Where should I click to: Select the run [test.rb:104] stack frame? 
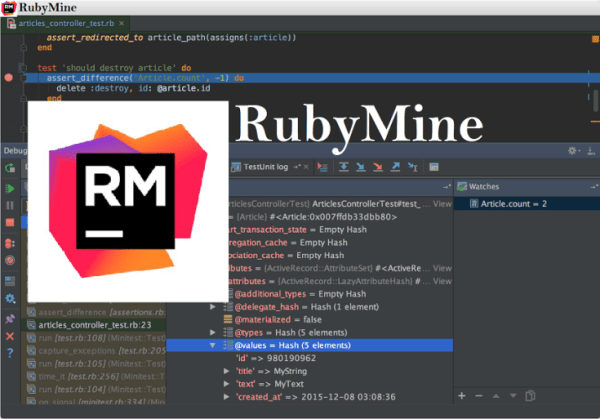(x=94, y=389)
